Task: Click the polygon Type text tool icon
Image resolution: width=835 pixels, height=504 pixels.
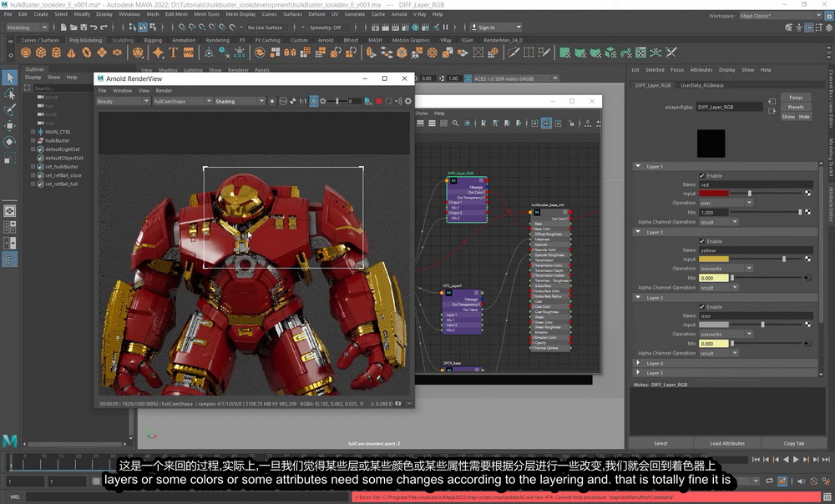Action: point(173,53)
